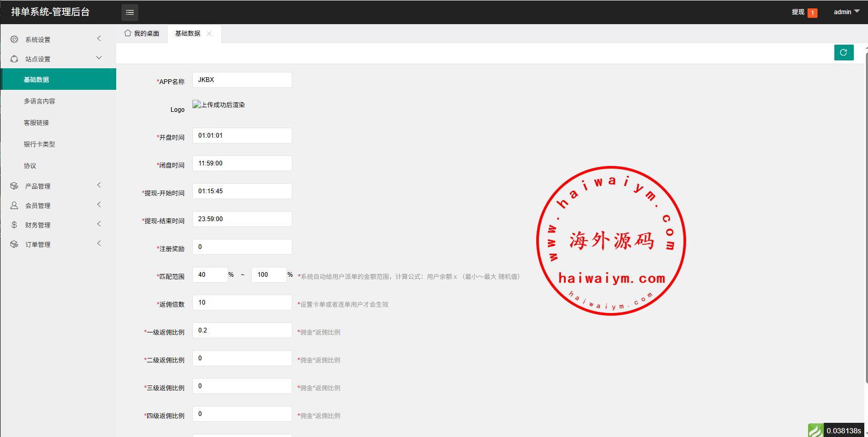The height and width of the screenshot is (437, 868).
Task: Click the 财务管理 dollar icon
Action: pyautogui.click(x=14, y=225)
